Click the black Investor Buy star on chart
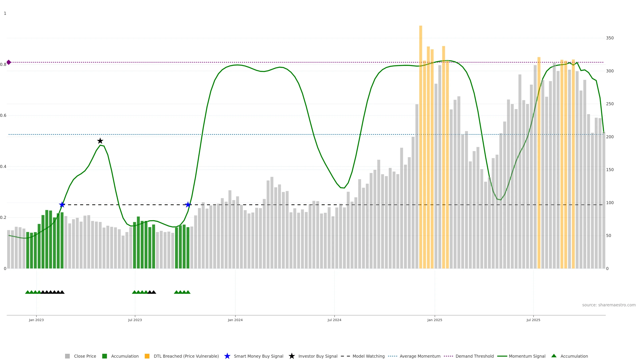 (x=100, y=141)
